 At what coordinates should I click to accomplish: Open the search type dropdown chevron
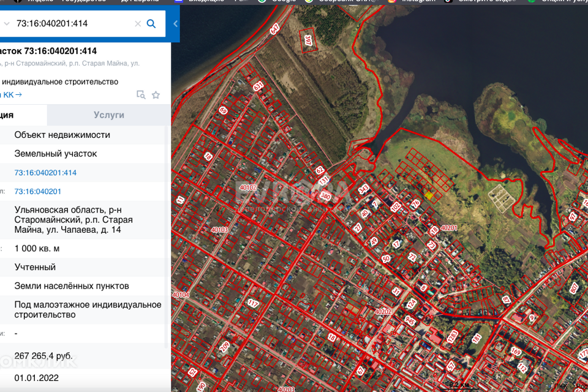click(6, 24)
